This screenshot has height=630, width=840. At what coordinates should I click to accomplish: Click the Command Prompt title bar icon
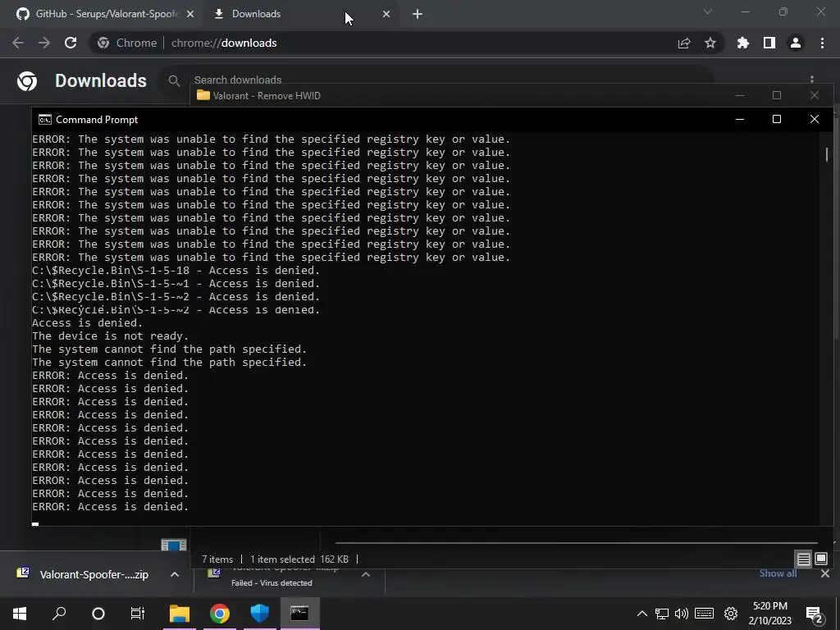45,120
